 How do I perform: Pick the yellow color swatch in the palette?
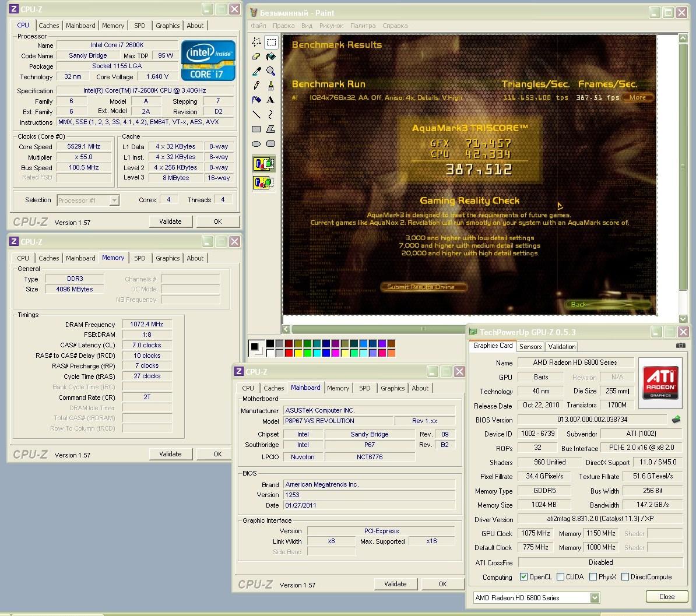(298, 353)
